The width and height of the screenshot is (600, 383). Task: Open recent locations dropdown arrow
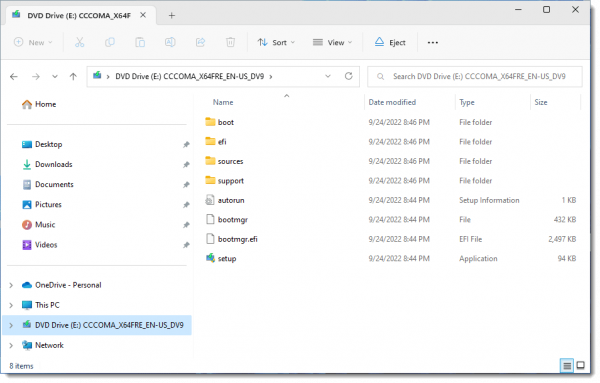pyautogui.click(x=55, y=77)
